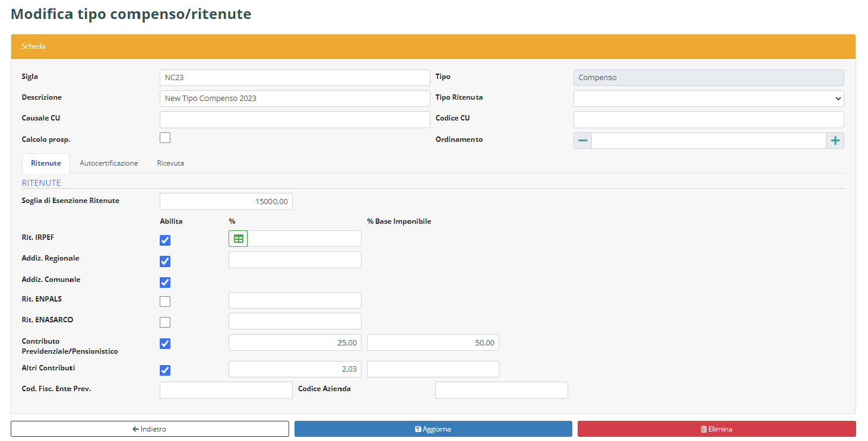This screenshot has width=868, height=441.
Task: Uncheck Altri Contributi checkbox
Action: (x=165, y=370)
